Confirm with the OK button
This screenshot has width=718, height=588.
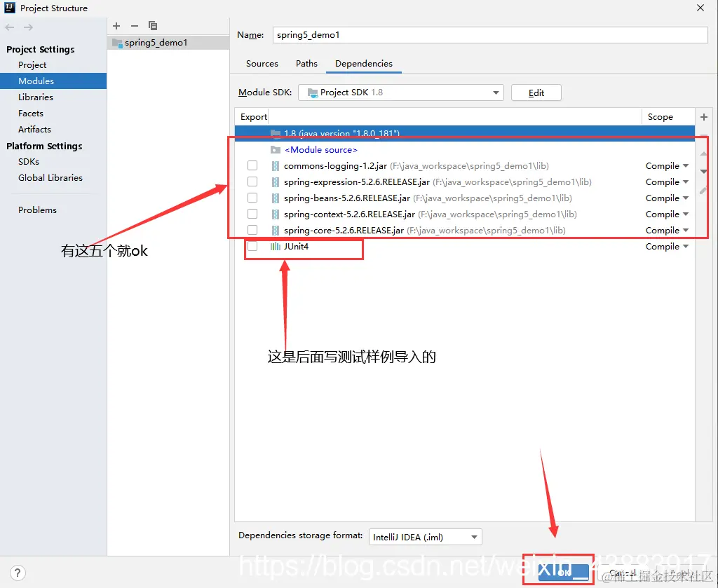click(564, 572)
